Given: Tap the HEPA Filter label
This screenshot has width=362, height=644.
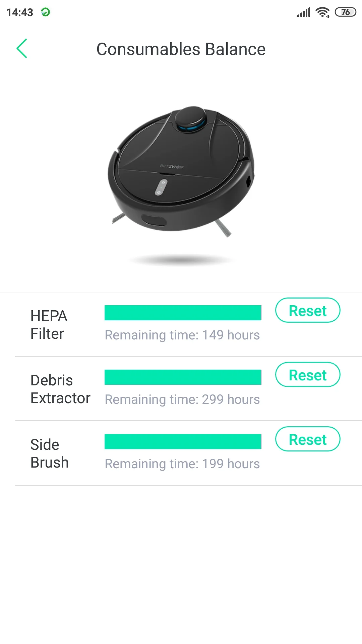Looking at the screenshot, I should pos(49,325).
